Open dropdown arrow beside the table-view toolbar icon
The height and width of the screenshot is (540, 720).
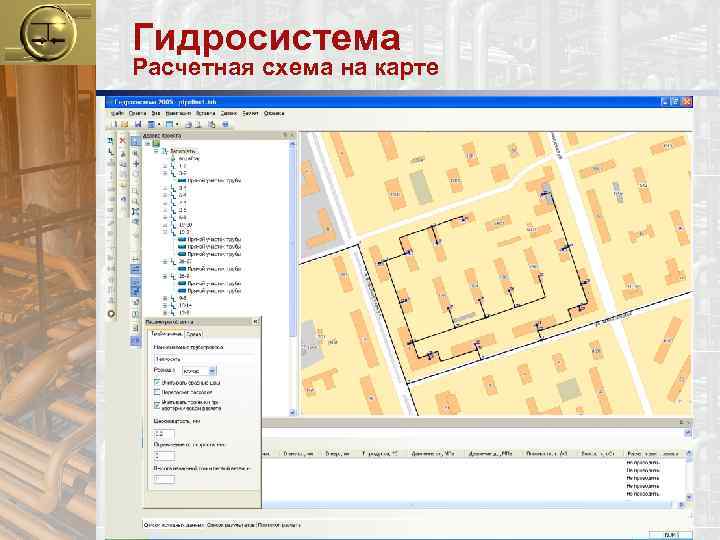pyautogui.click(x=159, y=124)
